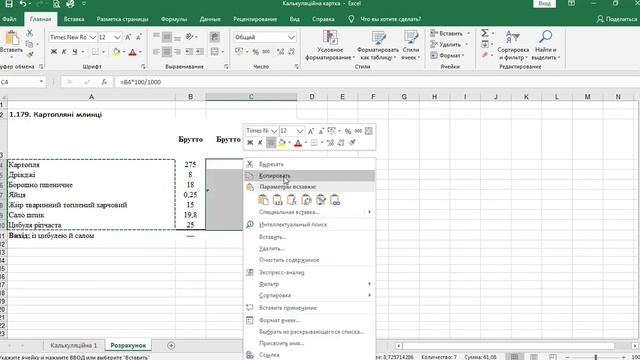Click the mini toolbar format painter brush
Viewport: 640px width, 360px height.
[352, 142]
